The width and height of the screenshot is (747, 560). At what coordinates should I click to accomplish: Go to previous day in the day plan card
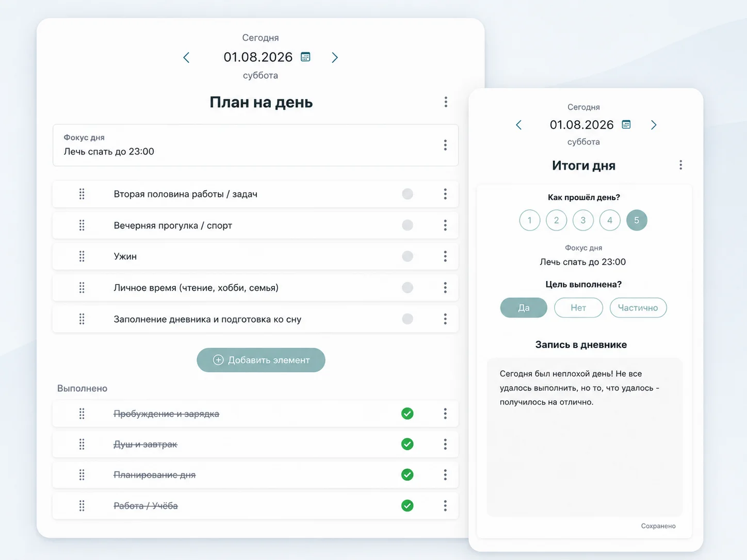(186, 57)
